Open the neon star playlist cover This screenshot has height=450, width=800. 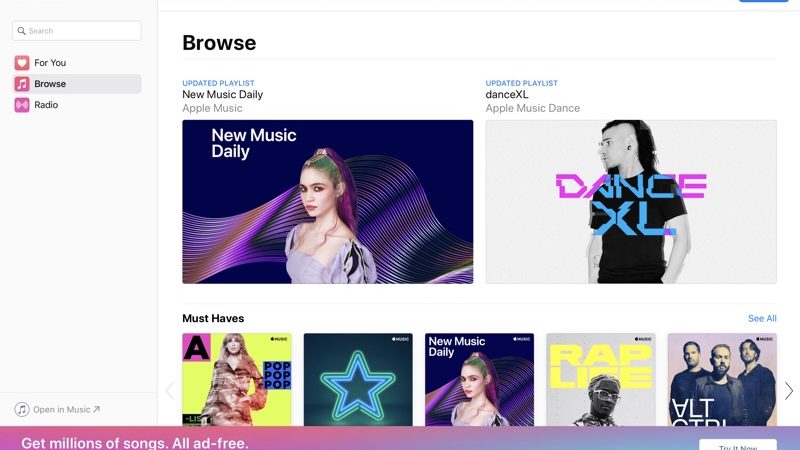358,380
